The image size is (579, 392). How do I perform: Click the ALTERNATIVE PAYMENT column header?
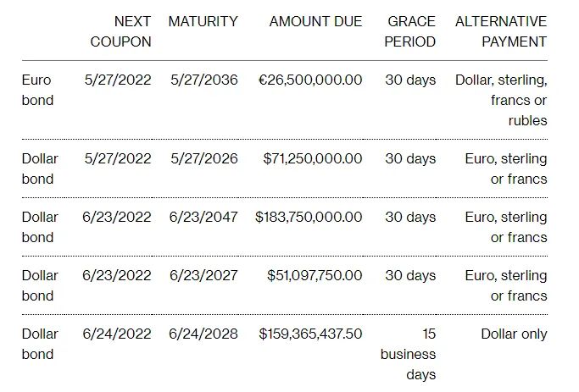click(501, 31)
